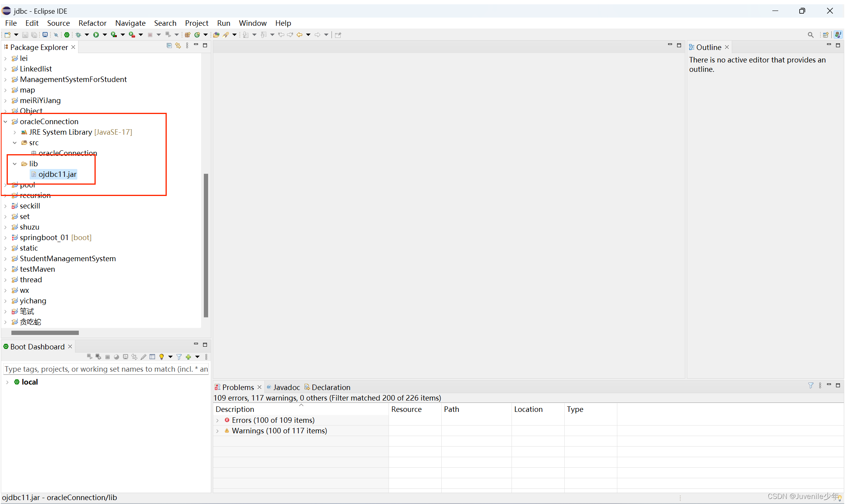Expand the Warnings group in Problems
Screen dimensions: 845x504
coord(217,431)
